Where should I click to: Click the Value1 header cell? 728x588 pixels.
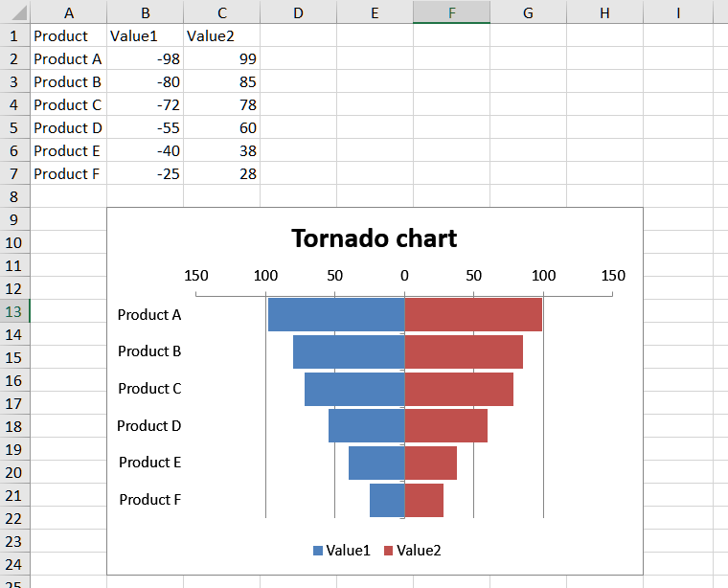pos(145,35)
